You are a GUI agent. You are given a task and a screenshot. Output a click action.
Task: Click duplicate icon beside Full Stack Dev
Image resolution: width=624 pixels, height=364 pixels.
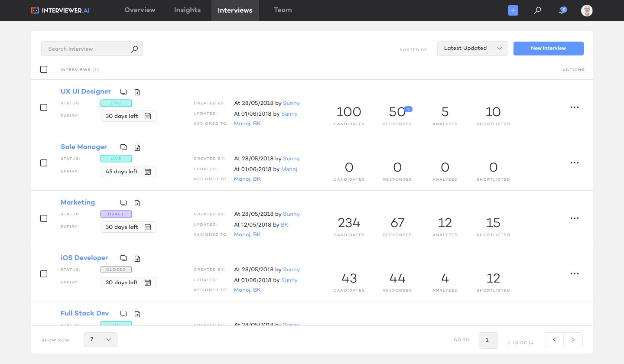[x=123, y=314]
